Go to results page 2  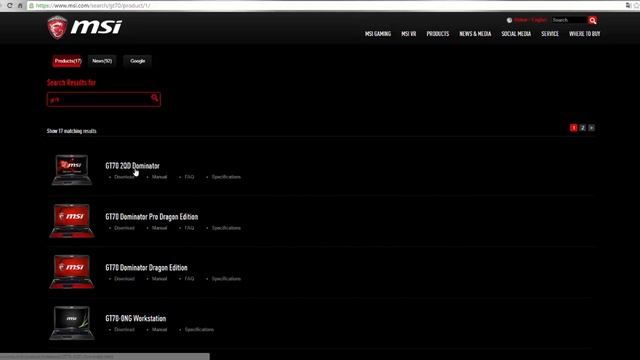tap(582, 128)
